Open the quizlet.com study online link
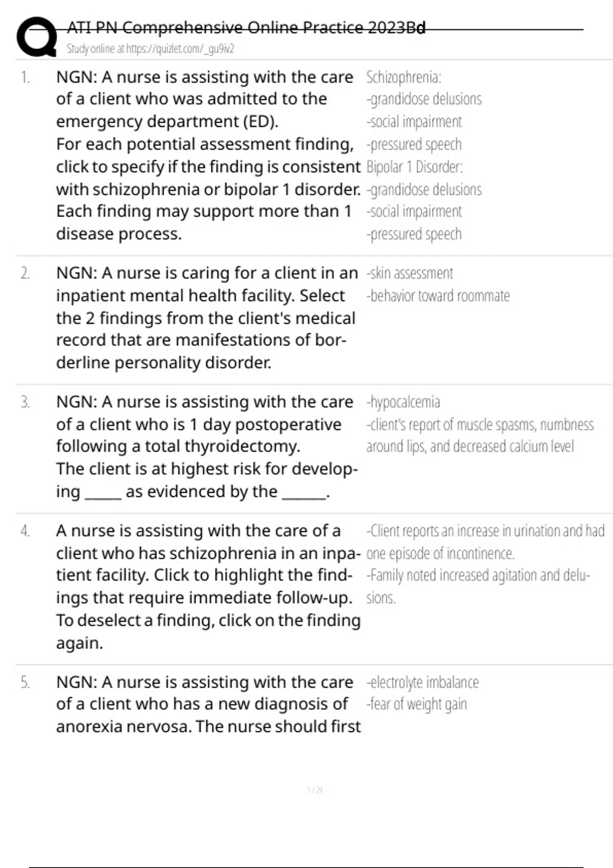Viewport: 613px width, 868px height. click(x=150, y=49)
